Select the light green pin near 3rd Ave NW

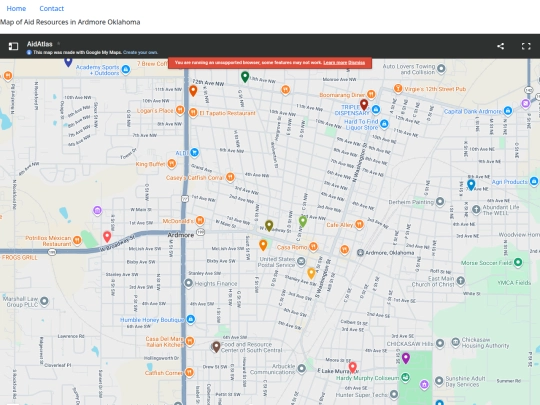302,221
